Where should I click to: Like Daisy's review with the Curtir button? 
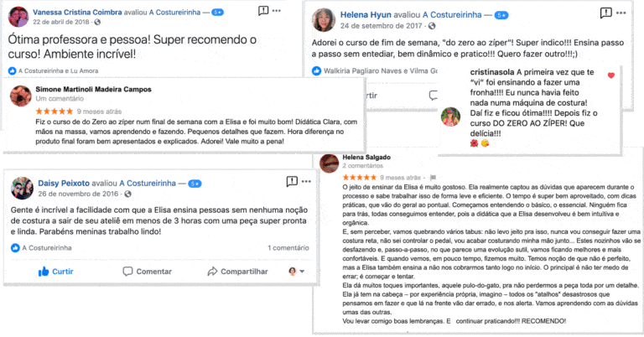[55, 272]
